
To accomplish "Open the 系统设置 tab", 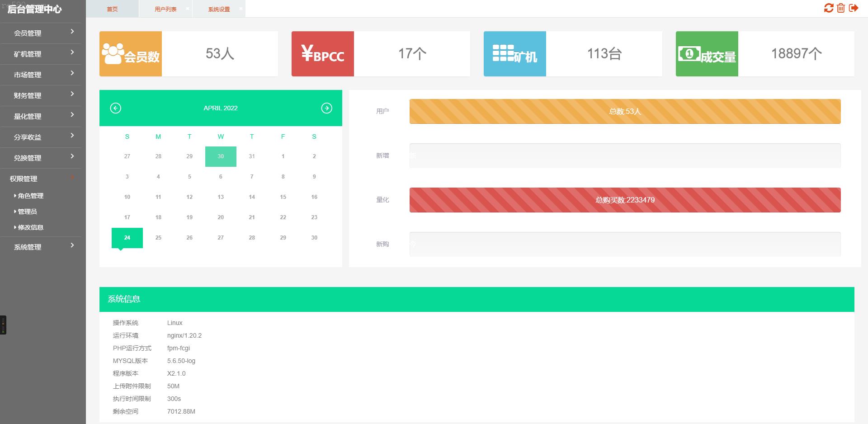I will tap(219, 9).
